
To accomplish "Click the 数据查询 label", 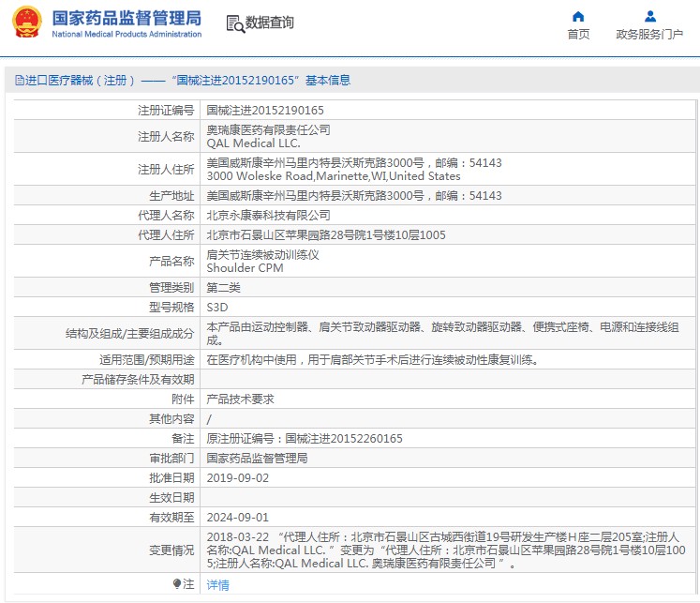I will coord(270,23).
